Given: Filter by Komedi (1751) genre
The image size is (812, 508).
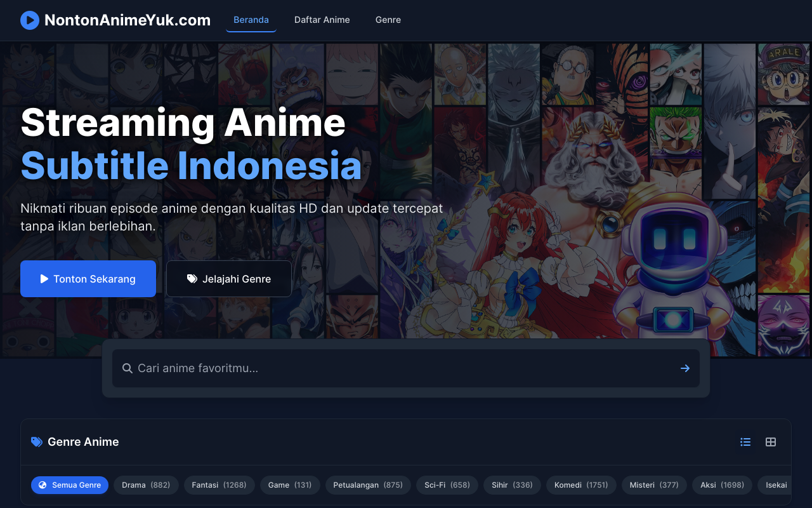Looking at the screenshot, I should 581,485.
